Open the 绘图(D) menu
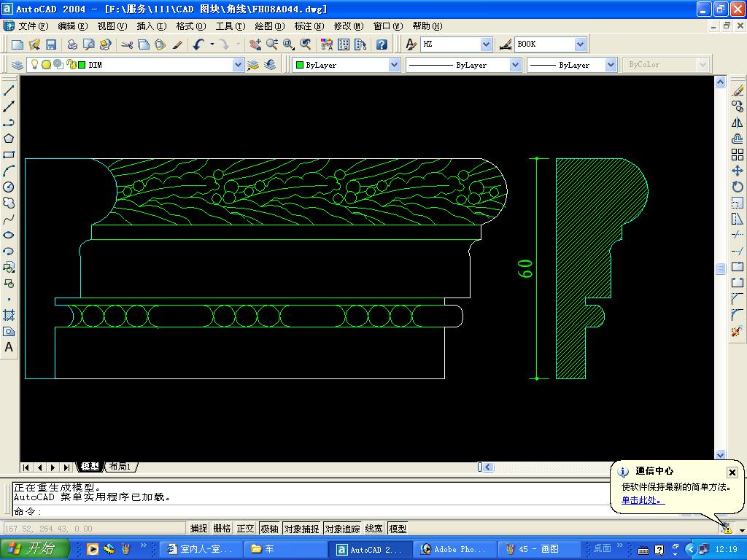This screenshot has height=560, width=747. 269,26
